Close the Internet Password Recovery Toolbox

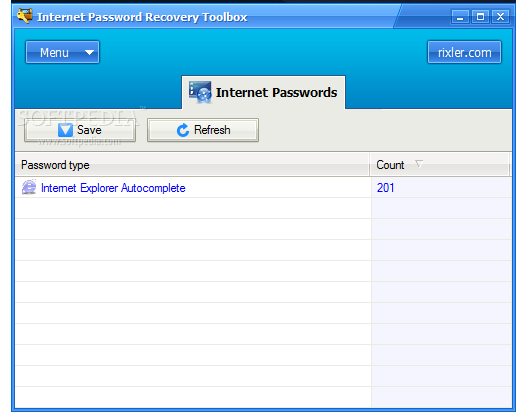click(x=500, y=17)
